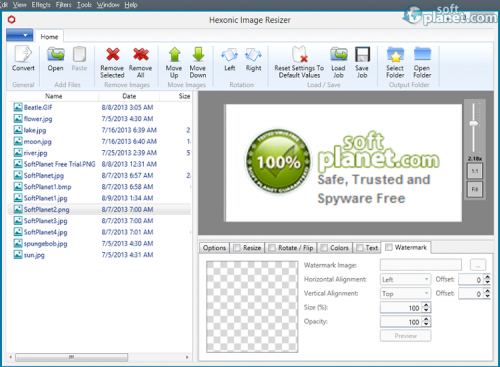The image size is (500, 367).
Task: Click the 1:1 zoom button
Action: pyautogui.click(x=475, y=171)
